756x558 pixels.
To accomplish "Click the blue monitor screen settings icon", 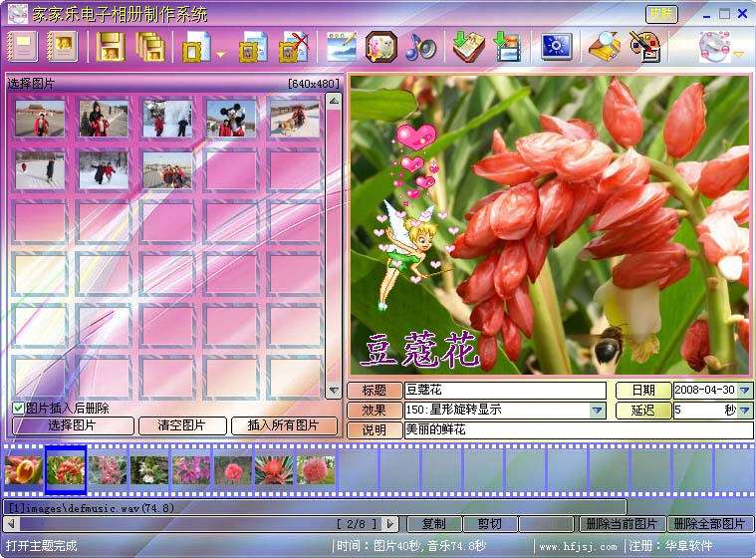I will pyautogui.click(x=556, y=47).
